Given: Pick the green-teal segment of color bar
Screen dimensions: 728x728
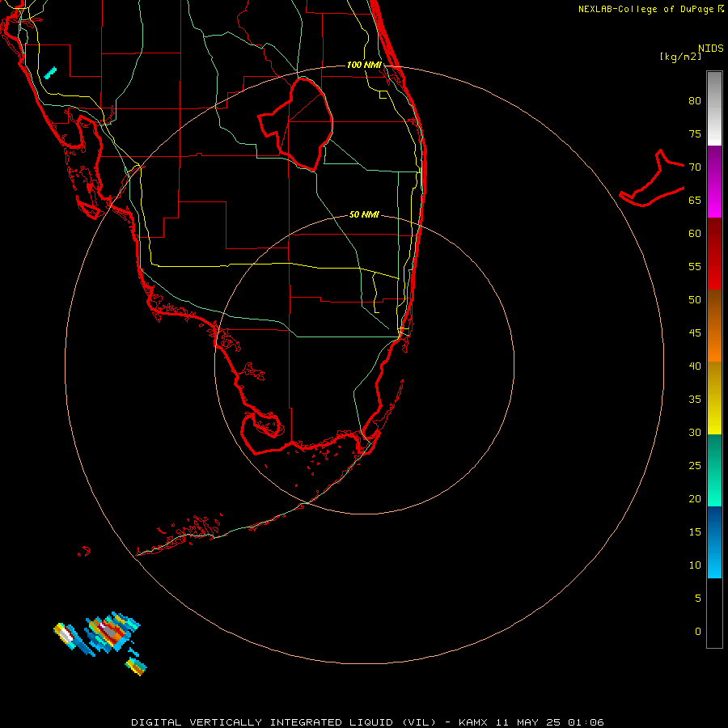Looking at the screenshot, I should [x=714, y=470].
